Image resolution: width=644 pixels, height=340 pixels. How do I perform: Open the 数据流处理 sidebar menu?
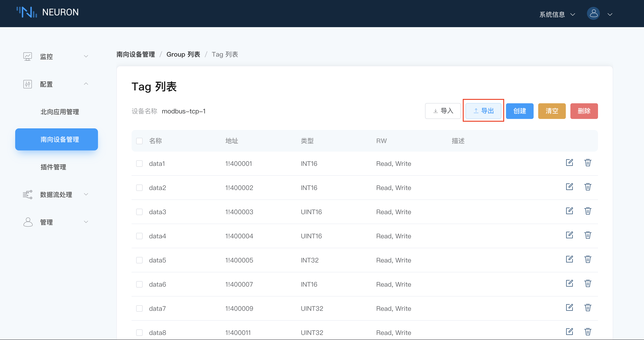(x=57, y=195)
